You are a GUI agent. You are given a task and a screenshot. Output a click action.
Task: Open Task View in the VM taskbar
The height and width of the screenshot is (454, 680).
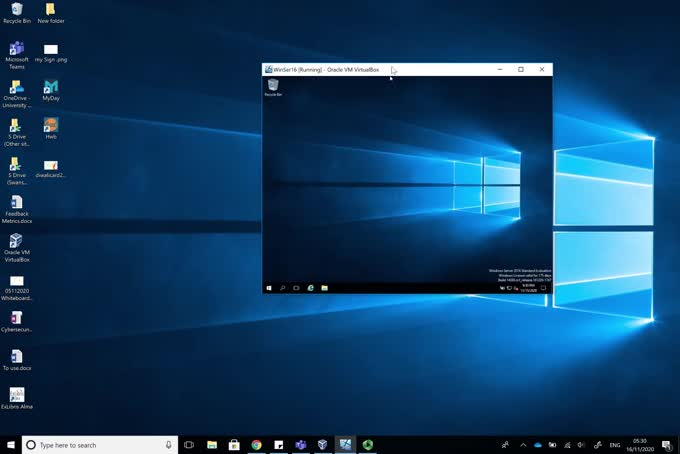[x=297, y=288]
